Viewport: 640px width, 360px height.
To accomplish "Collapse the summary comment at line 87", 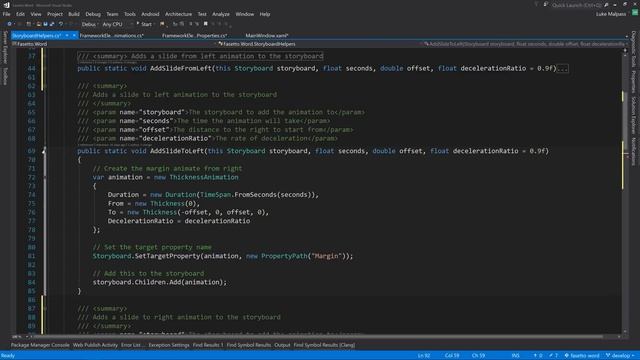I will click(44, 309).
